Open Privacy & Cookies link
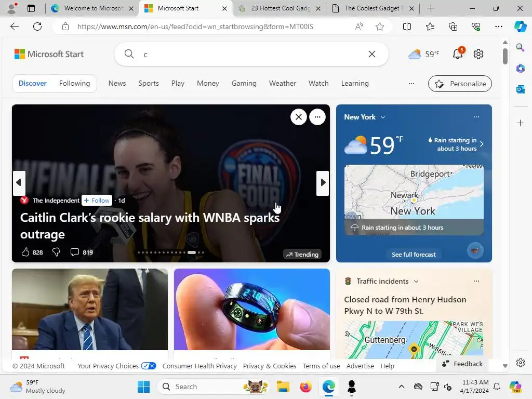The height and width of the screenshot is (399, 532). [x=270, y=366]
